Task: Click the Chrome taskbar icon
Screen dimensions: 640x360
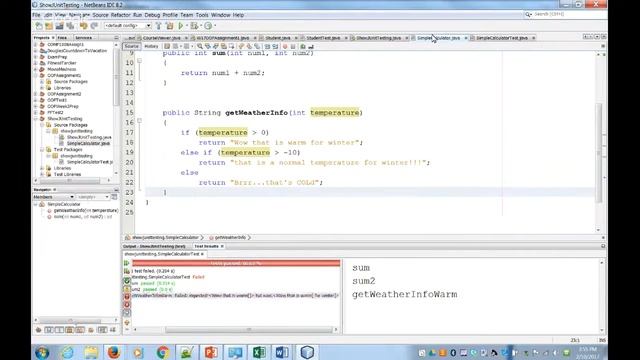Action: pos(162,352)
